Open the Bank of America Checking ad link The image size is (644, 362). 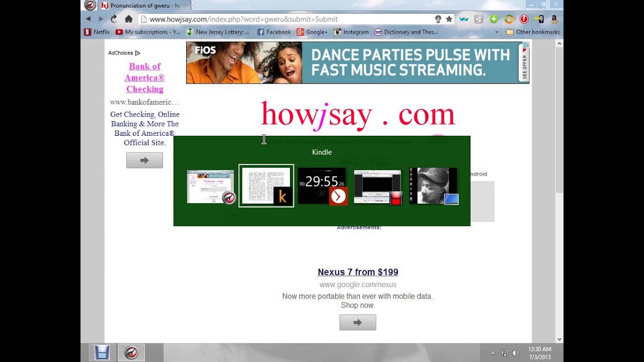(x=145, y=77)
